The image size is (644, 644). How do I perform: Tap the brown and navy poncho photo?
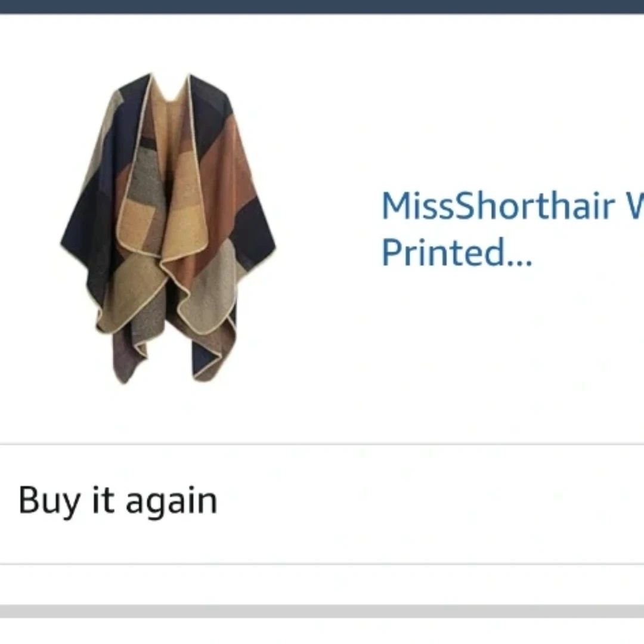(x=168, y=228)
